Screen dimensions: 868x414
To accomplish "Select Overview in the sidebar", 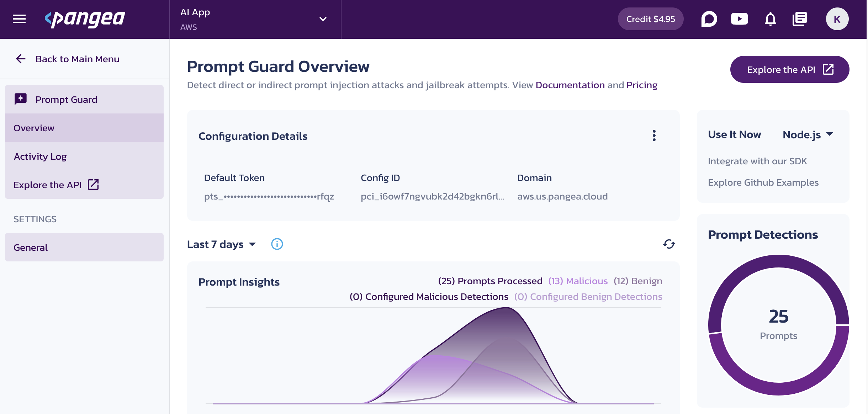I will click(x=84, y=128).
